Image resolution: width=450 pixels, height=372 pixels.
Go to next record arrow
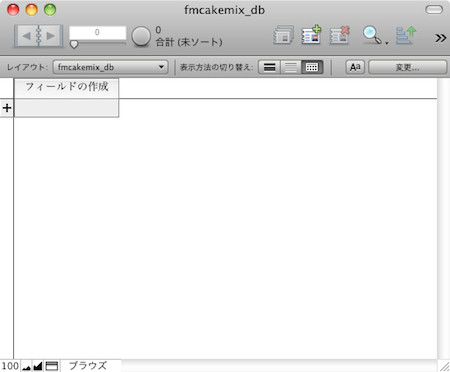pyautogui.click(x=51, y=36)
